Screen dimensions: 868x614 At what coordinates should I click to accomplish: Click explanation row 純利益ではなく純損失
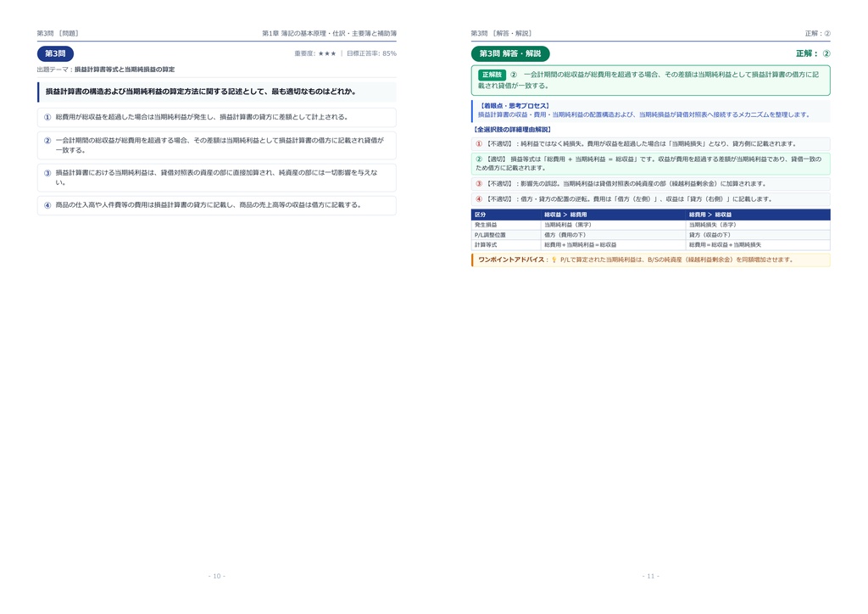650,144
